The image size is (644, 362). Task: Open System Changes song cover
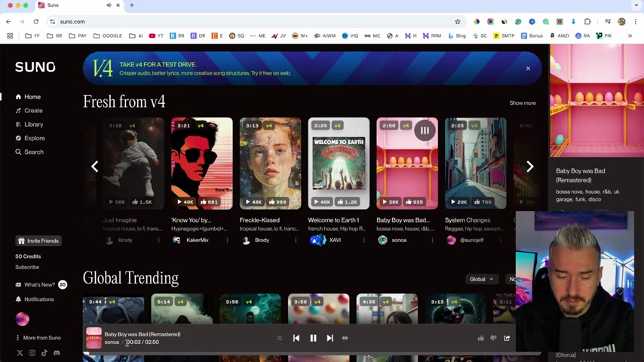click(476, 163)
